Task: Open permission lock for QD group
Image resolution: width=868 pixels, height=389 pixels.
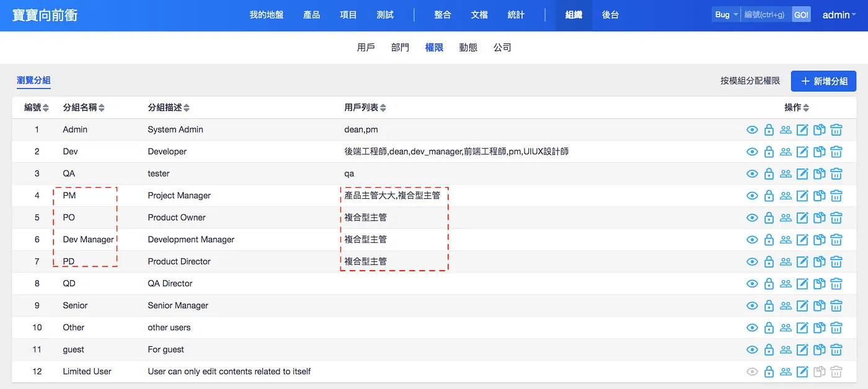Action: [769, 284]
